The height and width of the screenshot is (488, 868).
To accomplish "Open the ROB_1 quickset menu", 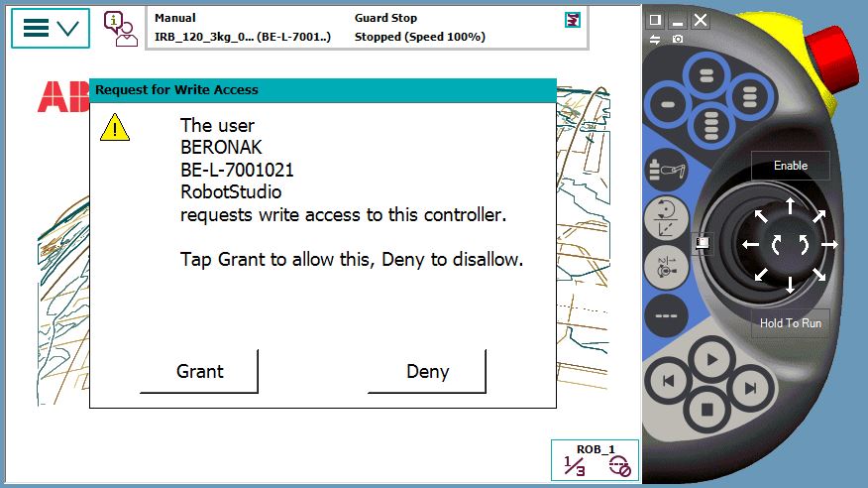I will pos(595,460).
